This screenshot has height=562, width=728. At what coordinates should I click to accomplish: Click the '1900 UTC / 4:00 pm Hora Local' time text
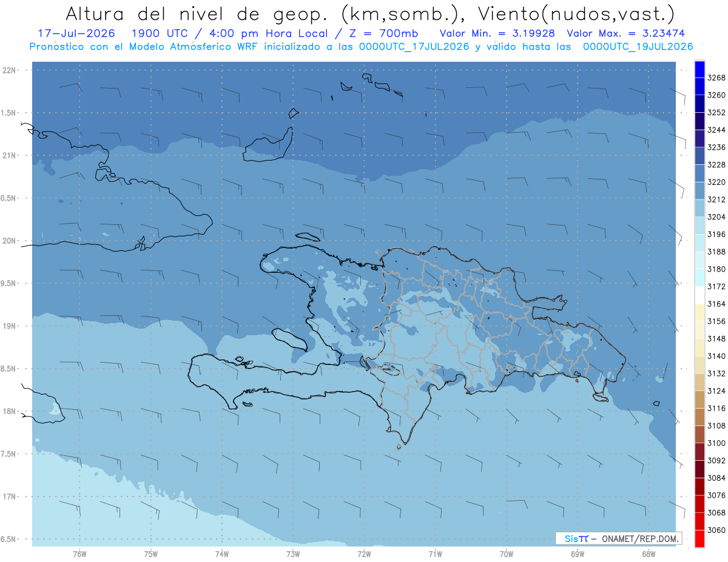point(228,33)
